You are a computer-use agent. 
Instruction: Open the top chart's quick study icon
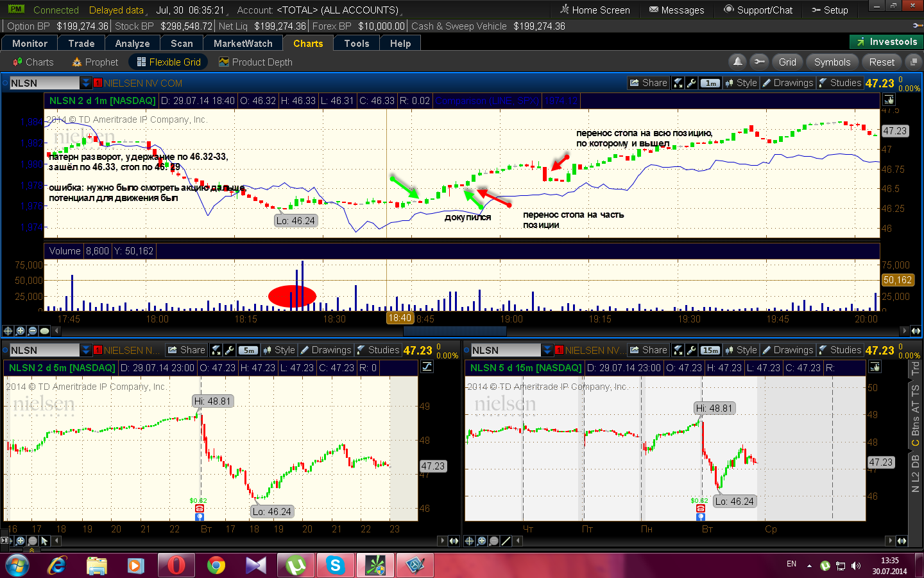678,83
